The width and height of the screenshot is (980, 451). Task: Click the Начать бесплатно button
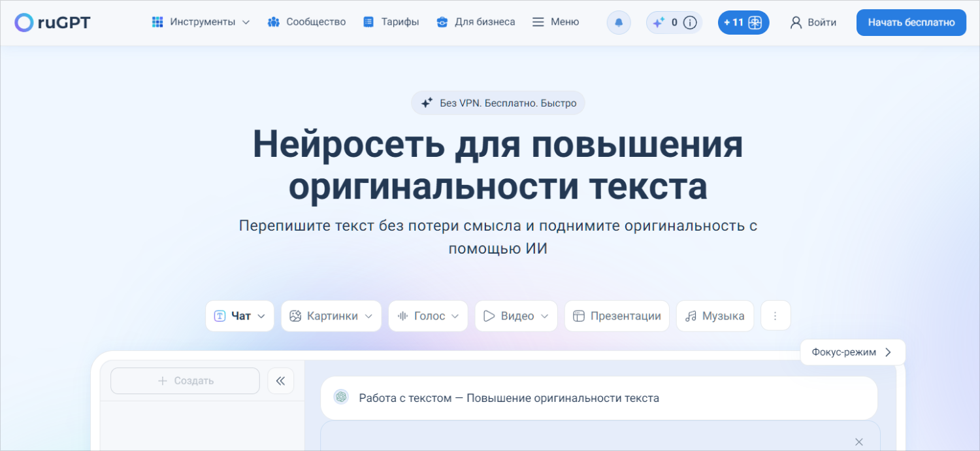click(x=911, y=22)
